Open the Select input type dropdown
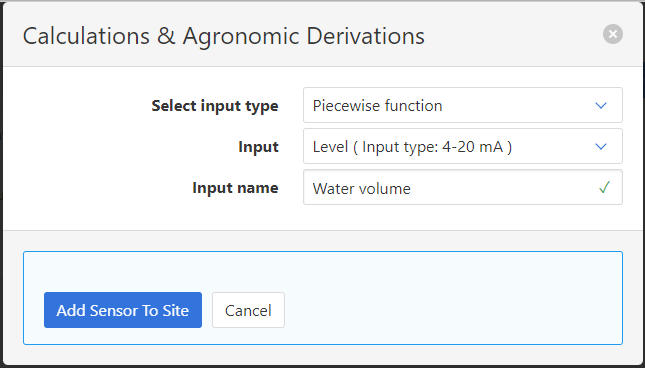Screen dimensions: 645x368 [463, 105]
